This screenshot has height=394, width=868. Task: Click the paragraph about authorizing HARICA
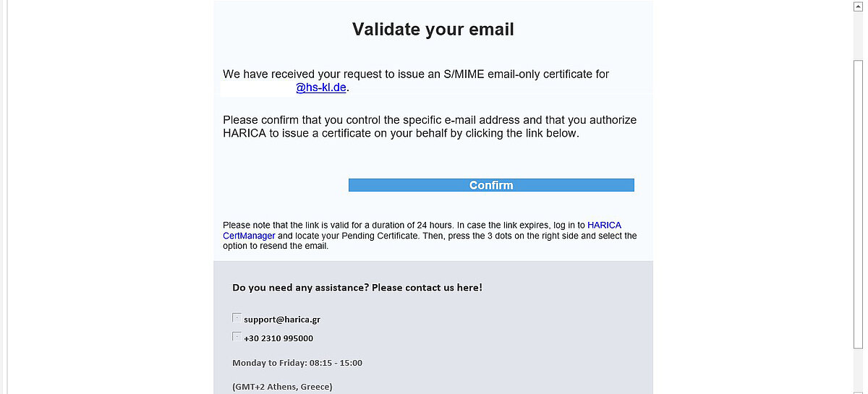point(430,127)
